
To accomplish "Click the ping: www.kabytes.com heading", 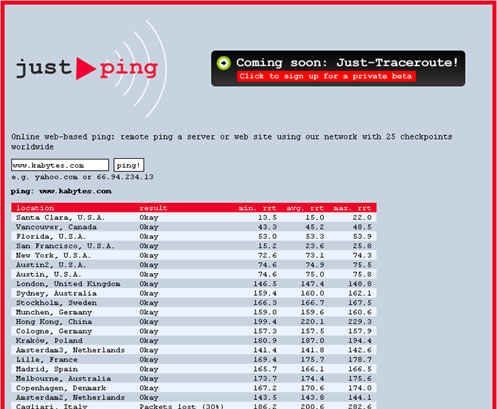I will point(61,191).
